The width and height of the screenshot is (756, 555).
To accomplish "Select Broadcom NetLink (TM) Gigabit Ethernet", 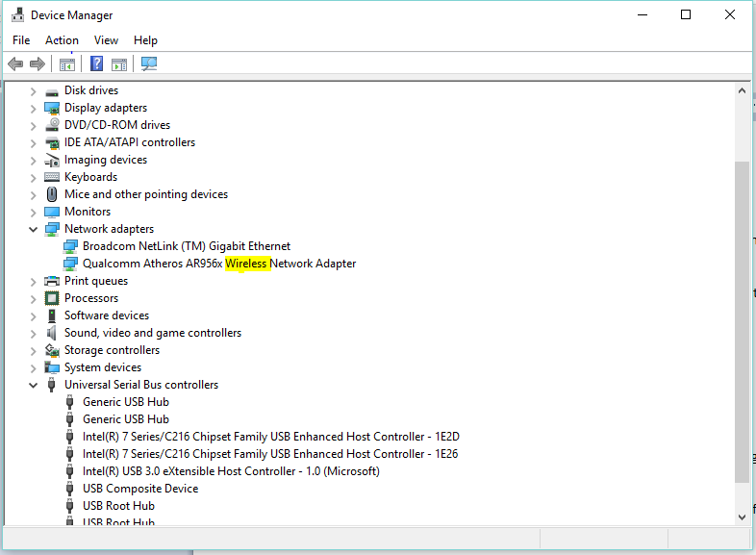I will coord(187,246).
